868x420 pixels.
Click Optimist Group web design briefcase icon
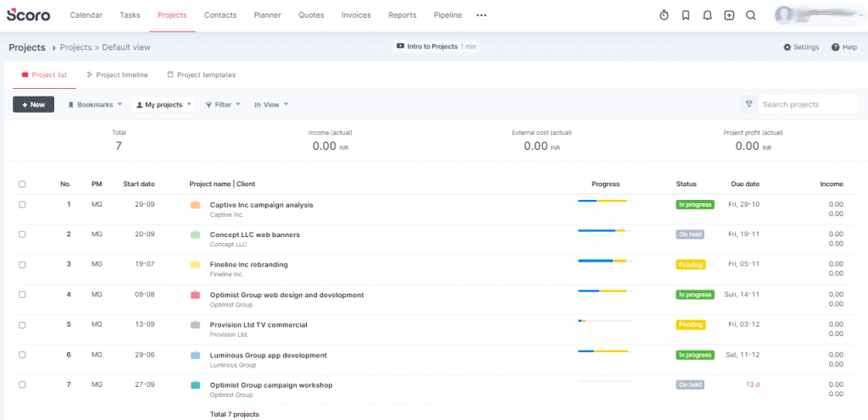click(195, 296)
